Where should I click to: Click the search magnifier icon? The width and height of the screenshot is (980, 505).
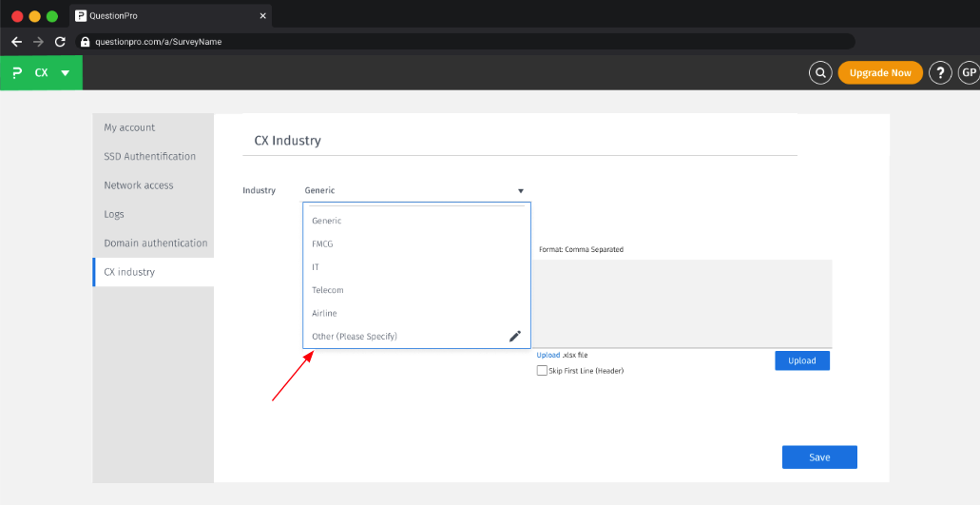[819, 73]
